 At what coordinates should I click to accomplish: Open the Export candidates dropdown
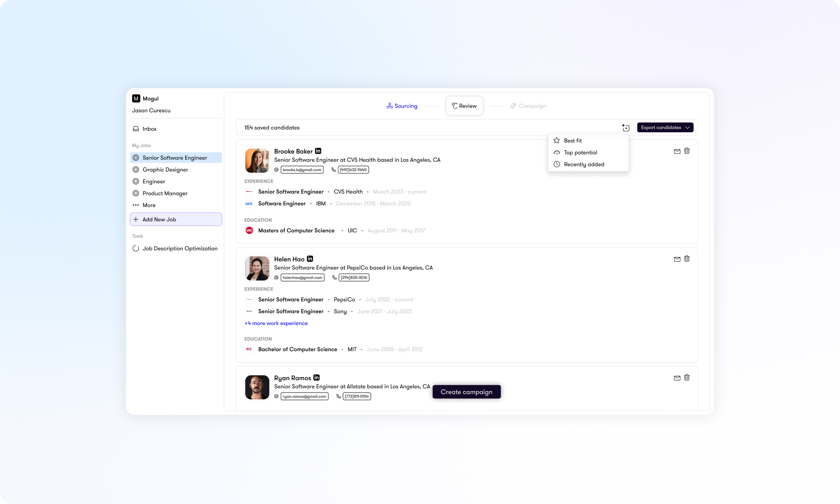tap(665, 127)
